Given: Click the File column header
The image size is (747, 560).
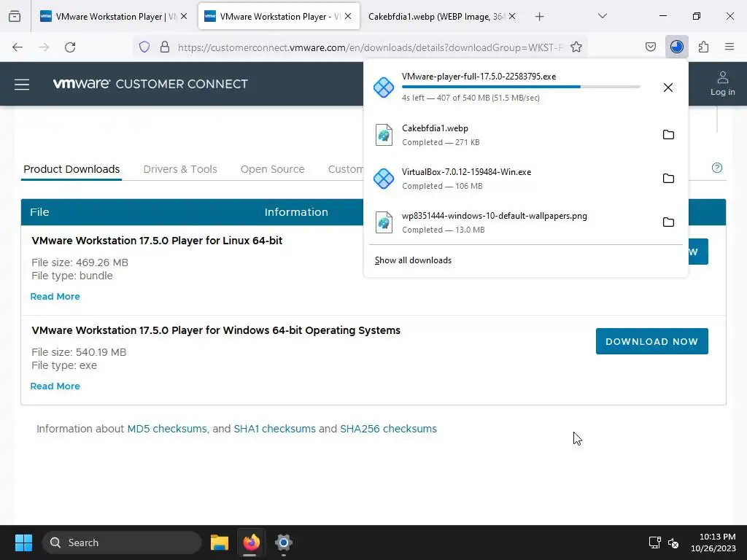Looking at the screenshot, I should point(39,212).
